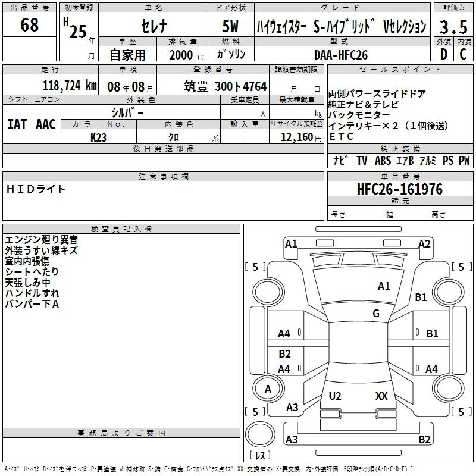
Task: Click lot number 68
Action: [29, 26]
